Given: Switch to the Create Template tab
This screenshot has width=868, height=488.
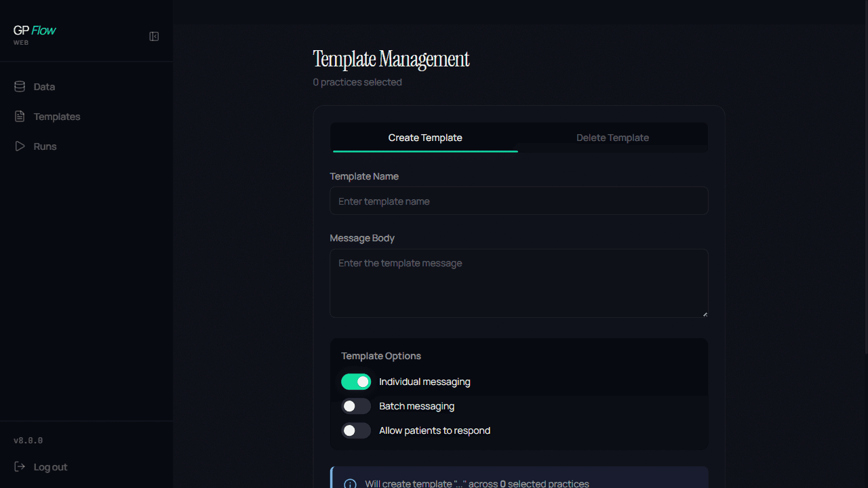Looking at the screenshot, I should point(425,138).
